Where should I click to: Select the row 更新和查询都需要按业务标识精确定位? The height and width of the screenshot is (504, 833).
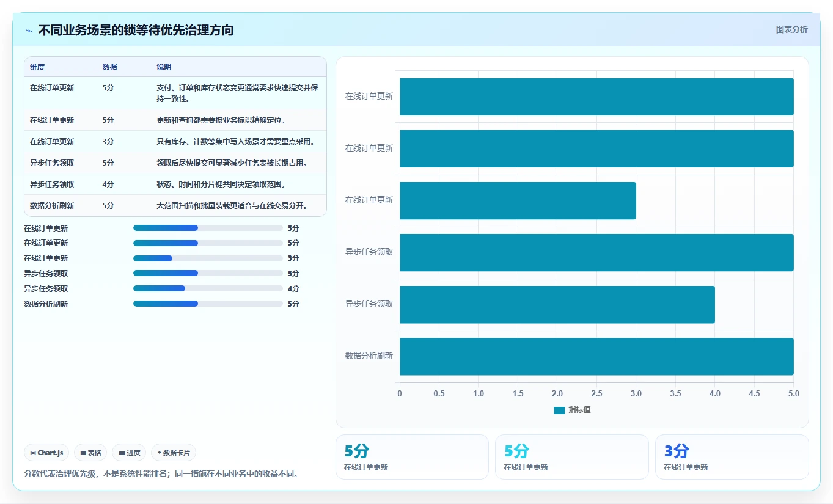(x=175, y=120)
